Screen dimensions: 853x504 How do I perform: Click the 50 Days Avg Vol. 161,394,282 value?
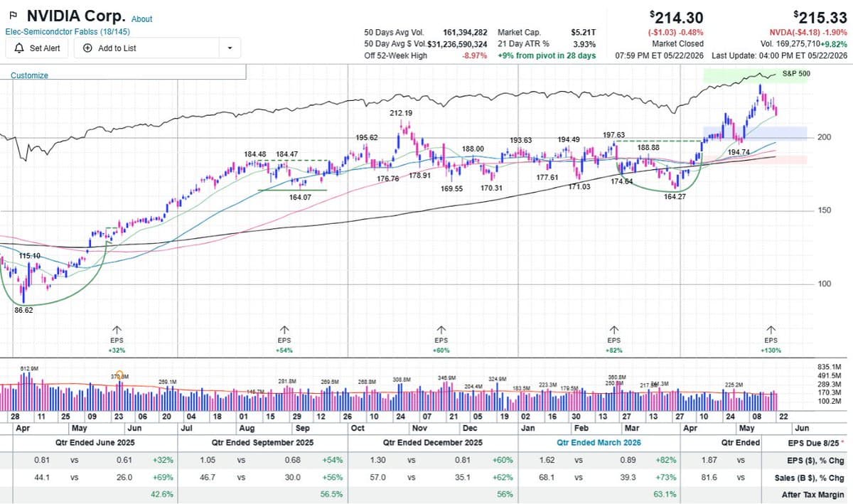(465, 33)
